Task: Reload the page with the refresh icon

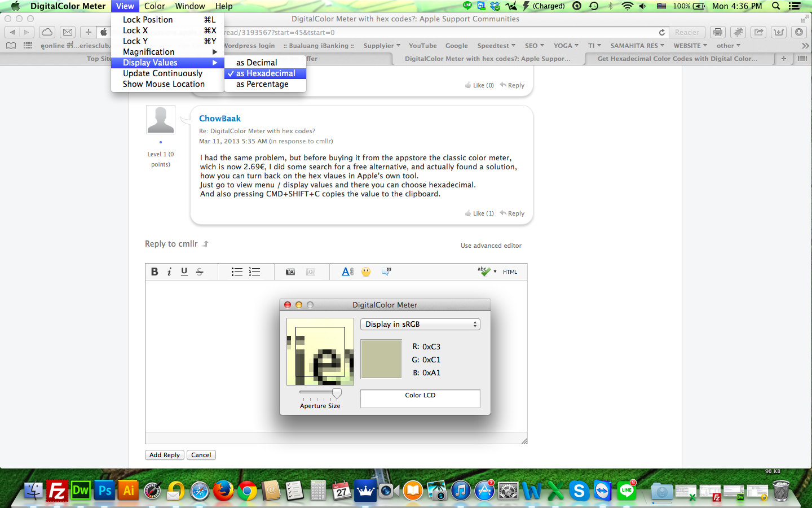Action: pyautogui.click(x=662, y=32)
